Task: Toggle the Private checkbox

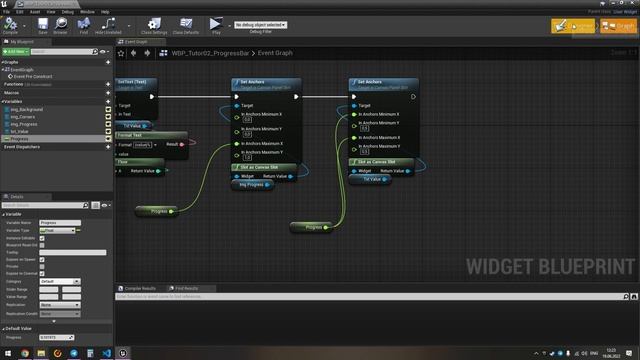Action: pos(42,267)
